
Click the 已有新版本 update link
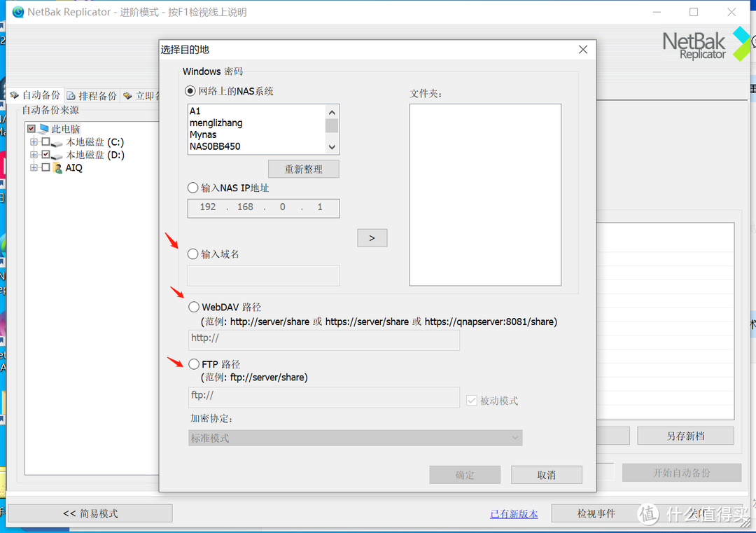pos(513,513)
